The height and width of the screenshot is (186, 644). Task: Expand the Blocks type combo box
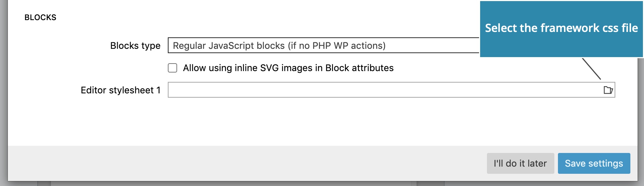323,45
